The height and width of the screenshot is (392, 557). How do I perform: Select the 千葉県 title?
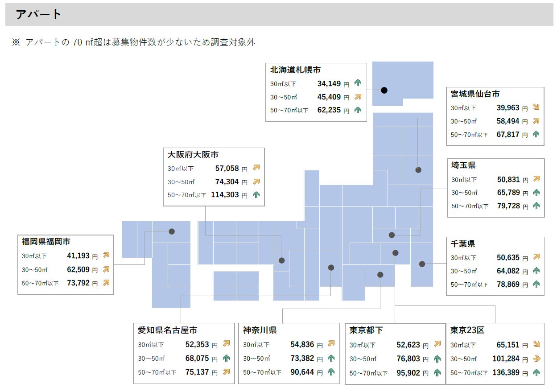click(x=463, y=244)
